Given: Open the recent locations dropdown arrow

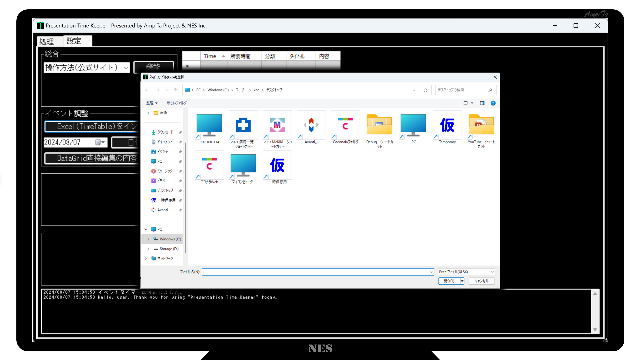Looking at the screenshot, I should (x=166, y=90).
